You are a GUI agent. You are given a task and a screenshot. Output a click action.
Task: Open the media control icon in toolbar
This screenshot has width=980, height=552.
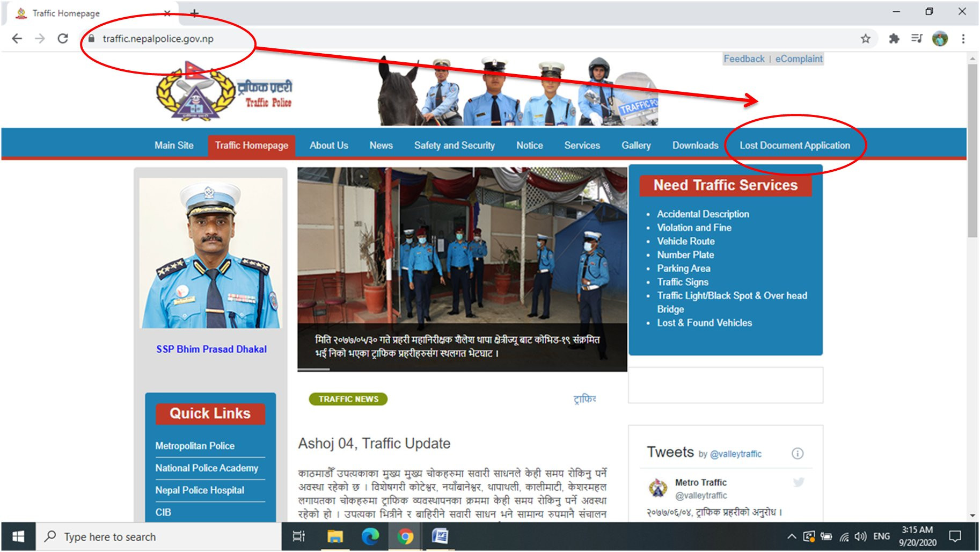click(917, 39)
